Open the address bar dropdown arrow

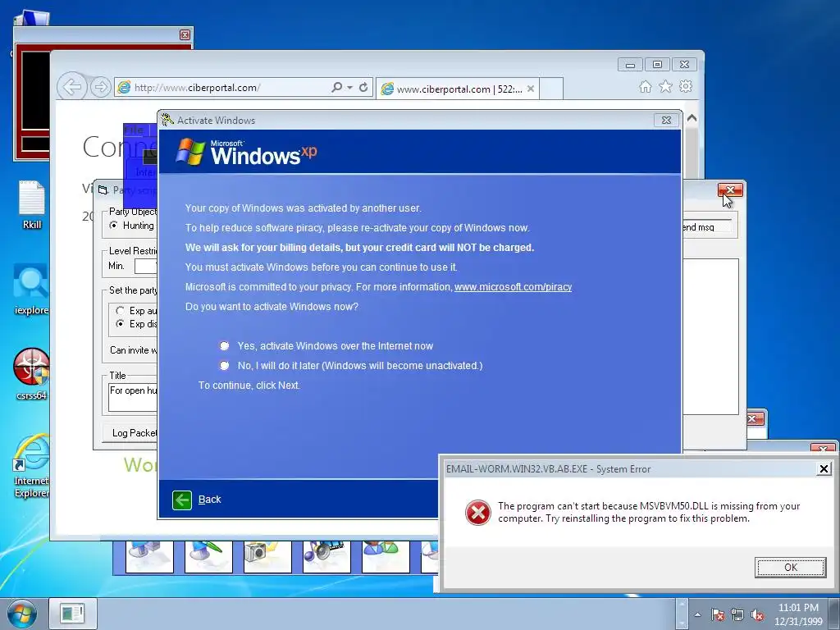[349, 87]
